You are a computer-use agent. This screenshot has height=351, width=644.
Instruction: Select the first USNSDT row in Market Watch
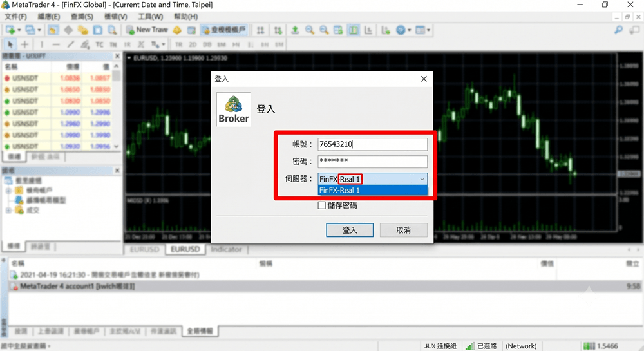point(57,78)
